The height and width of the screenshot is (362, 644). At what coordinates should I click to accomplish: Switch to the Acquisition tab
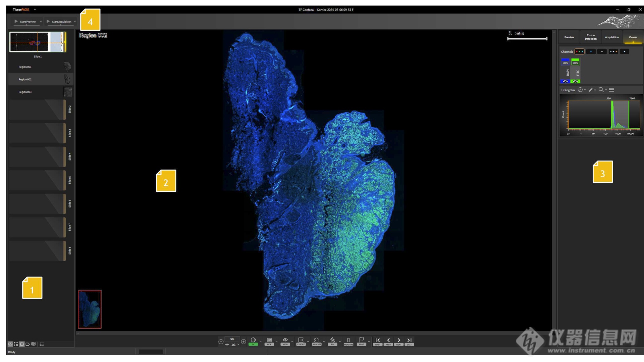coord(611,37)
